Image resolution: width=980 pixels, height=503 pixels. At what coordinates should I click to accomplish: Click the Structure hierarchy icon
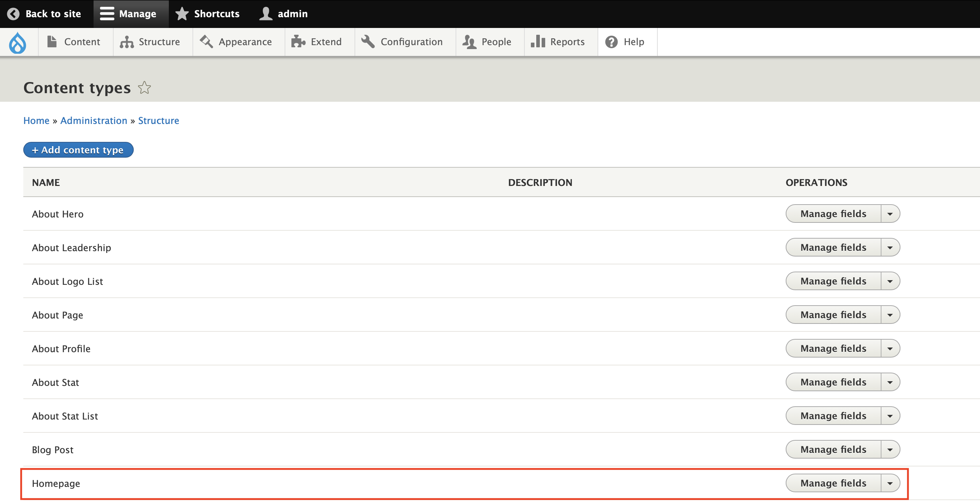[127, 42]
